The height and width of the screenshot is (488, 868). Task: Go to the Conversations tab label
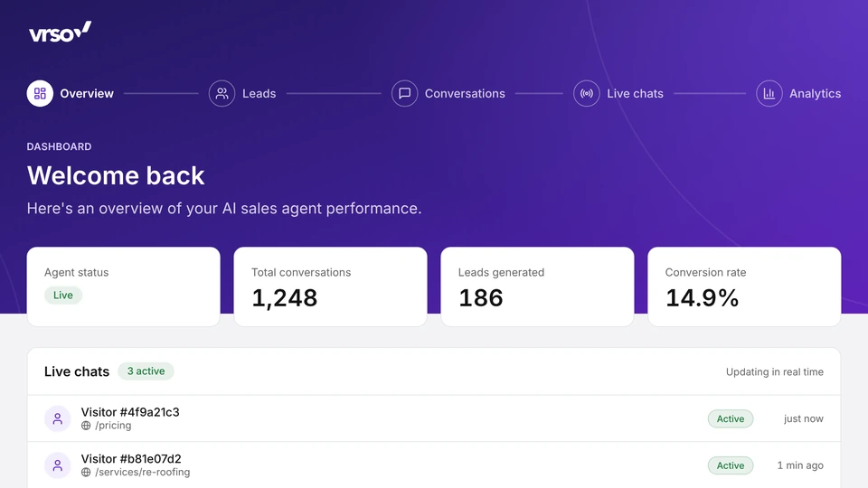pyautogui.click(x=465, y=93)
